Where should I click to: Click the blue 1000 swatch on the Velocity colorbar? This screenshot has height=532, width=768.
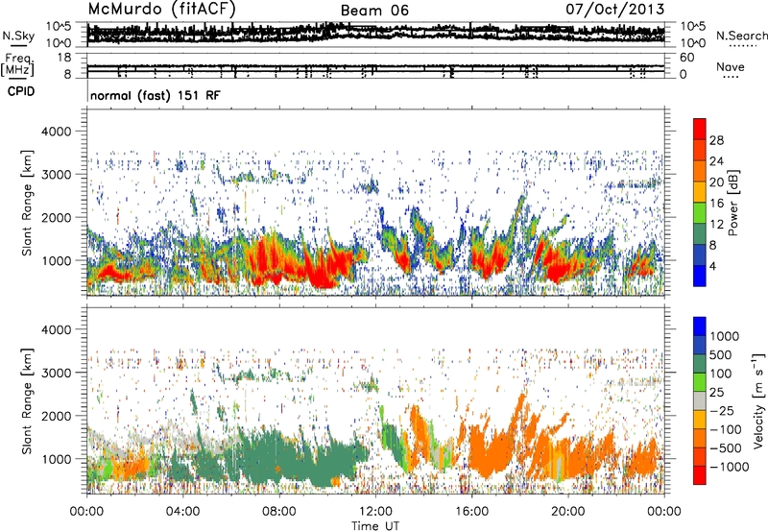(700, 326)
